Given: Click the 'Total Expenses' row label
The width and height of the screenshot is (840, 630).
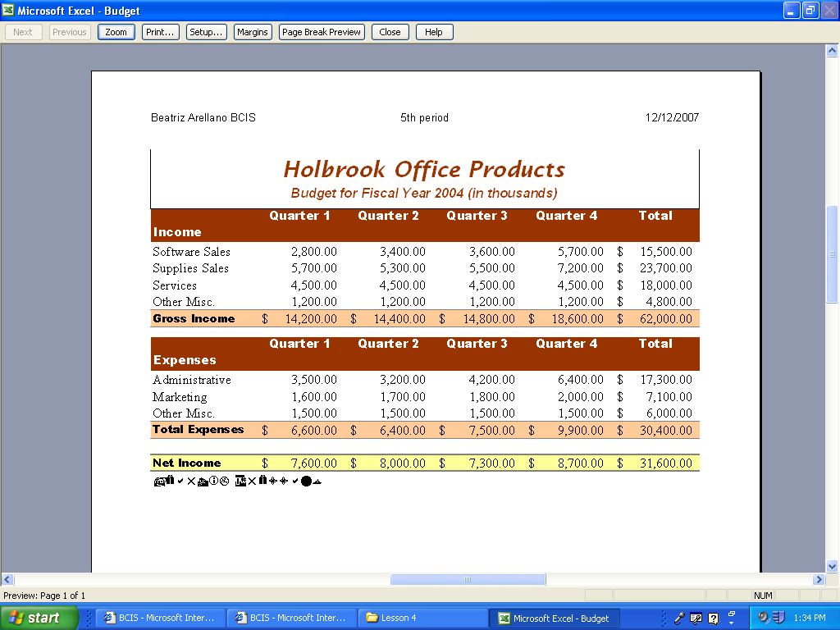Looking at the screenshot, I should tap(199, 430).
